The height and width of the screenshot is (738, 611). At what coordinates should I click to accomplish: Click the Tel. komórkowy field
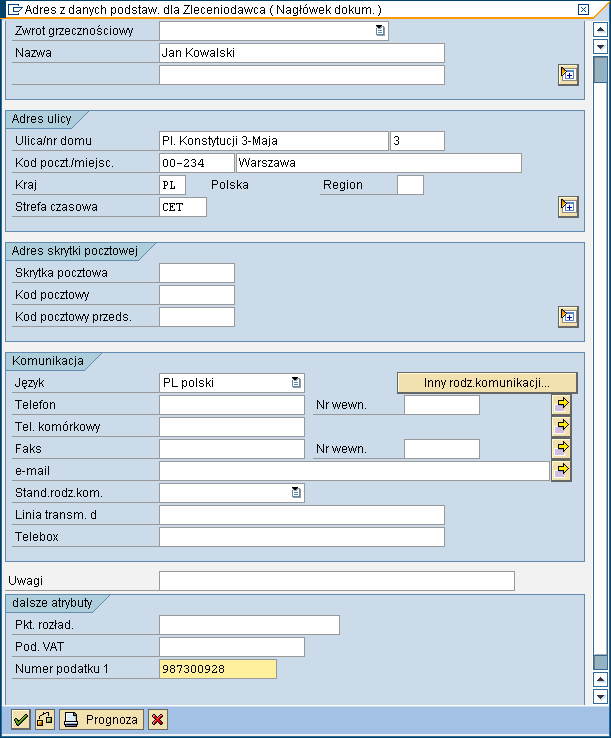[232, 427]
